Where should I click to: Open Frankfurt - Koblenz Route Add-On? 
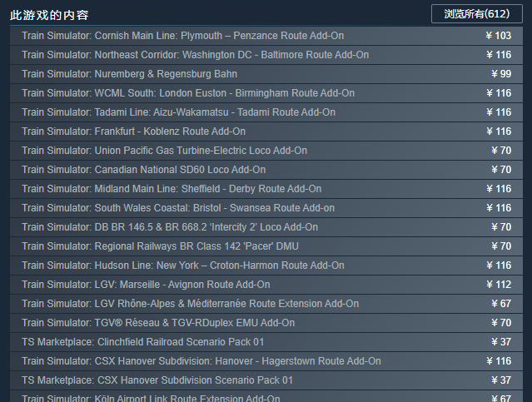(x=266, y=132)
